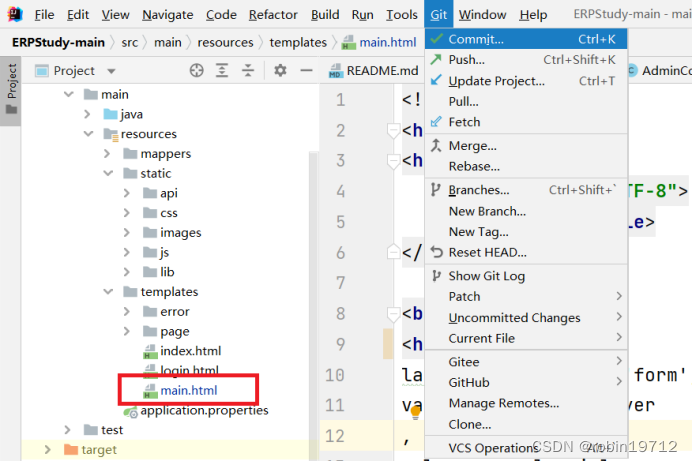This screenshot has width=692, height=462.
Task: Click the Update Project arrow icon
Action: click(x=436, y=80)
